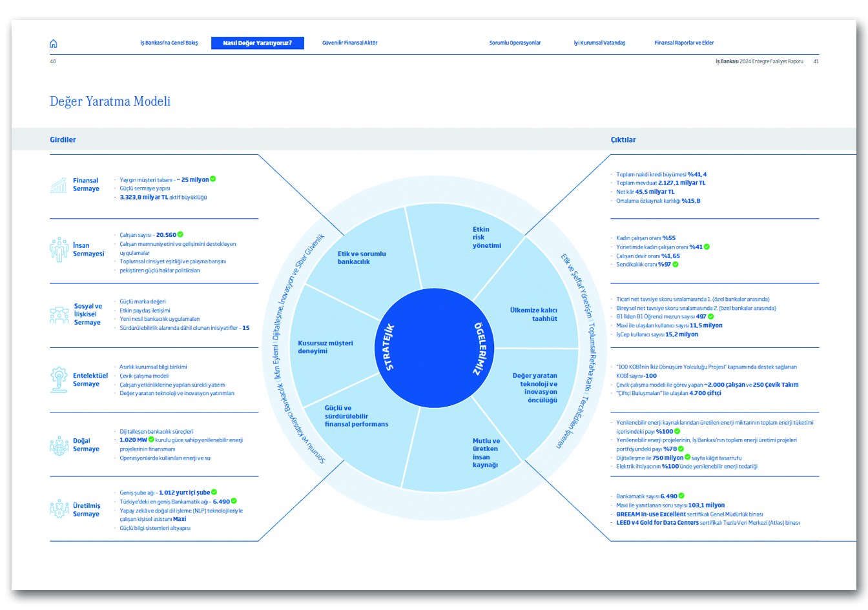Click the Çıktılar column heading
This screenshot has height=610, width=868.
(623, 139)
